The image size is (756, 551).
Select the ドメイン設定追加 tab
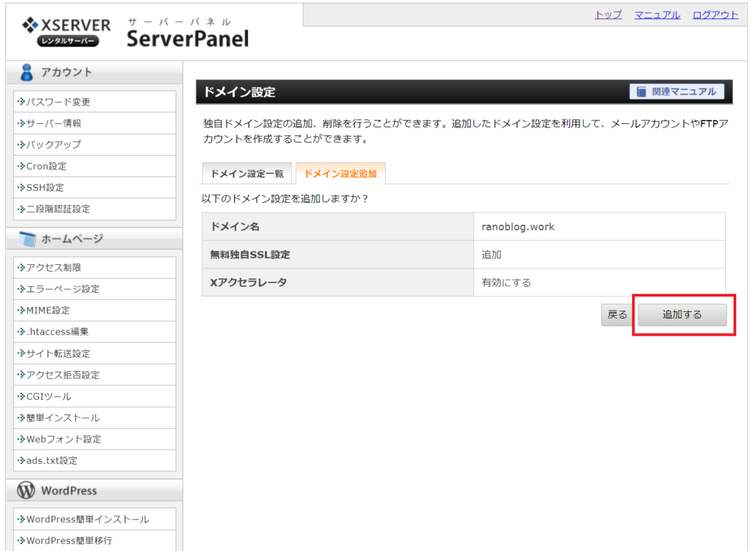[x=340, y=174]
